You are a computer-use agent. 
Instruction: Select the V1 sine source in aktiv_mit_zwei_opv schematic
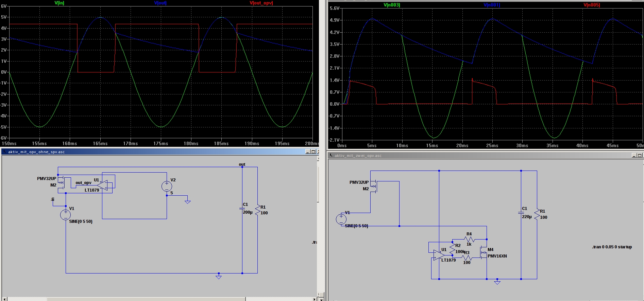(x=341, y=219)
